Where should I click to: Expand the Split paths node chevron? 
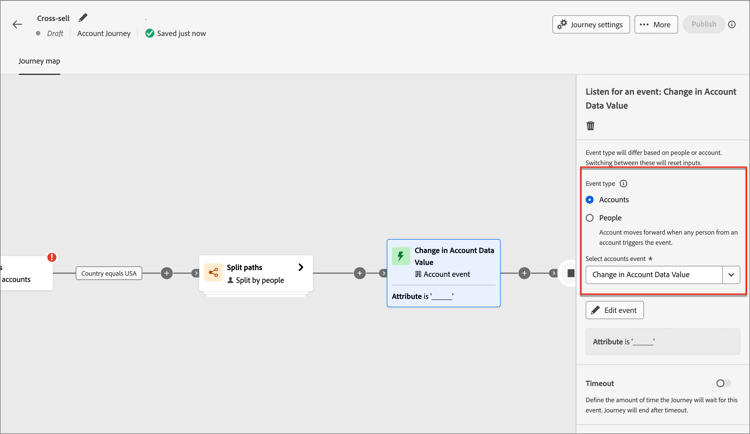pos(300,267)
